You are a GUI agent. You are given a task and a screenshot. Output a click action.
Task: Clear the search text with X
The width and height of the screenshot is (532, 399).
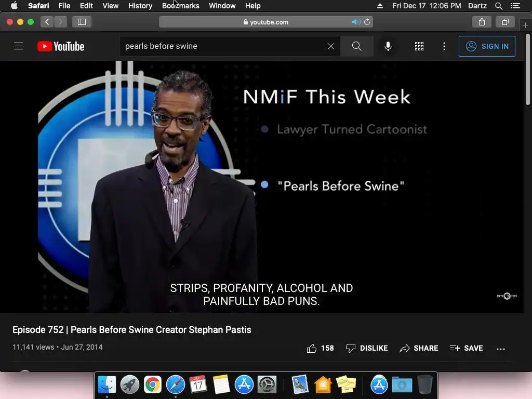click(x=331, y=46)
